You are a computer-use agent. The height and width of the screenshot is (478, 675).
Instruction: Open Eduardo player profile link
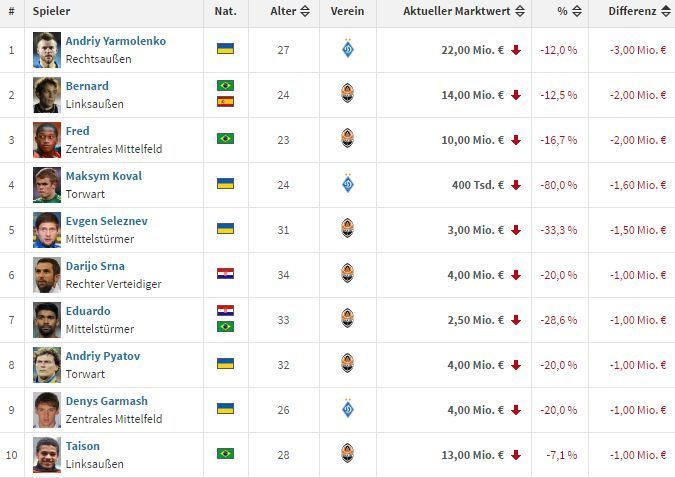(x=88, y=311)
